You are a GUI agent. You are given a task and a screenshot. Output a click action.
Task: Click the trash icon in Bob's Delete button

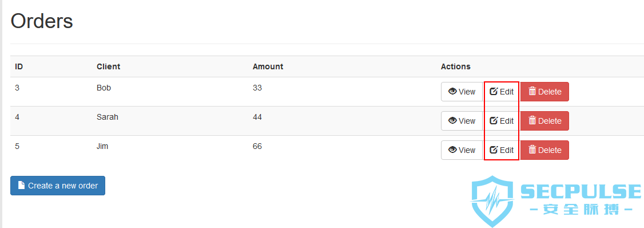tap(532, 91)
